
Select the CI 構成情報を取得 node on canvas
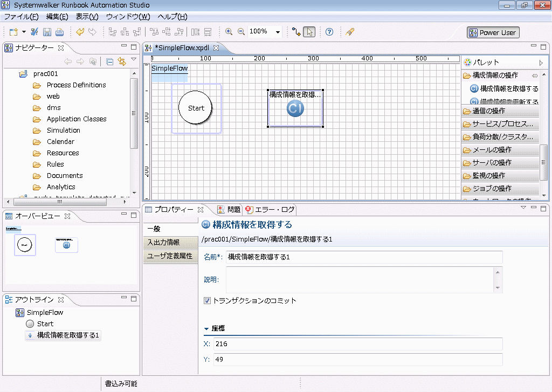[295, 108]
